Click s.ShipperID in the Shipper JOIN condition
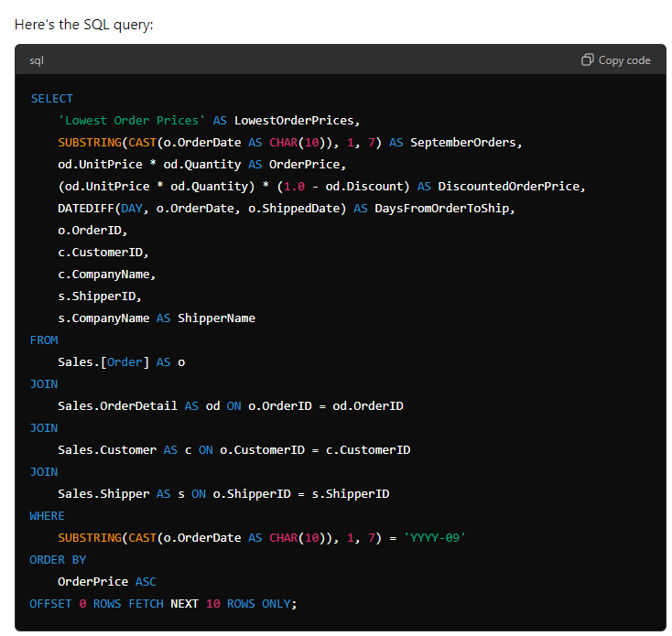 click(x=351, y=494)
